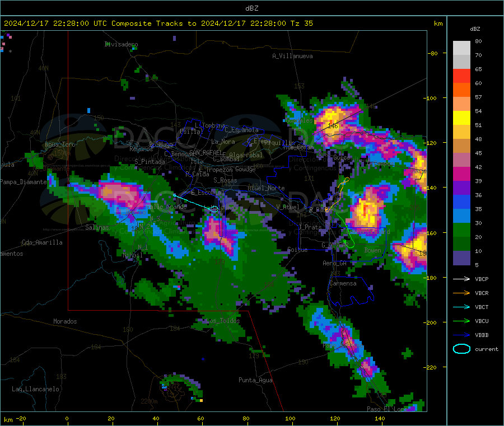The height and width of the screenshot is (426, 504).
Task: Click the blue VBBB arrow in the legend
Action: click(x=461, y=335)
